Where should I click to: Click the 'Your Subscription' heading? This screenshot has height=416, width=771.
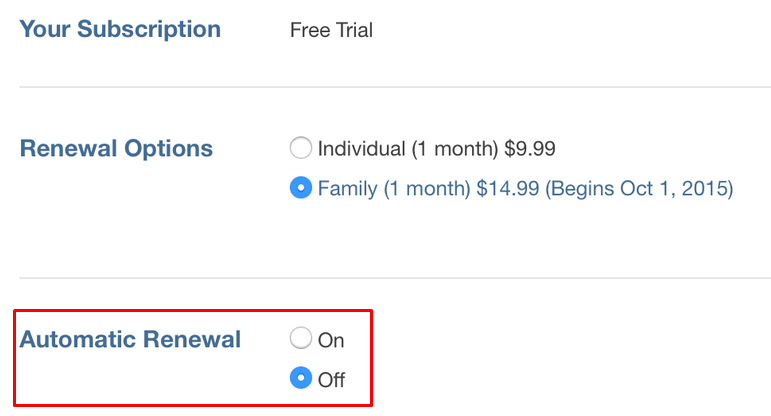[120, 29]
